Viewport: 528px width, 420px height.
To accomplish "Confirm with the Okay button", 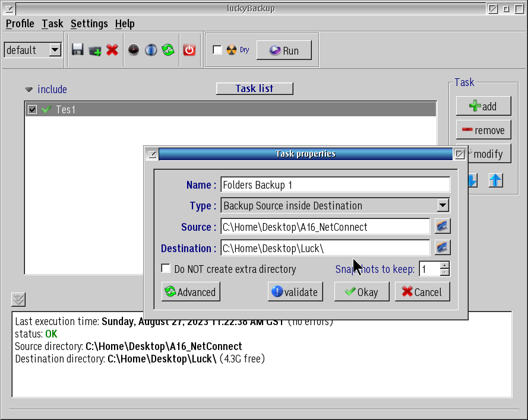I will coord(362,291).
